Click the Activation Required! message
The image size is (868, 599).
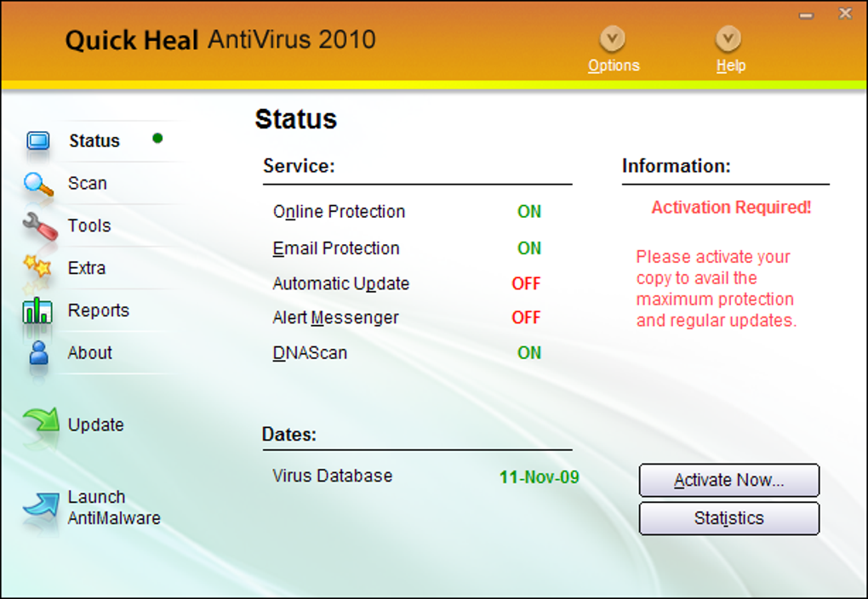click(731, 207)
